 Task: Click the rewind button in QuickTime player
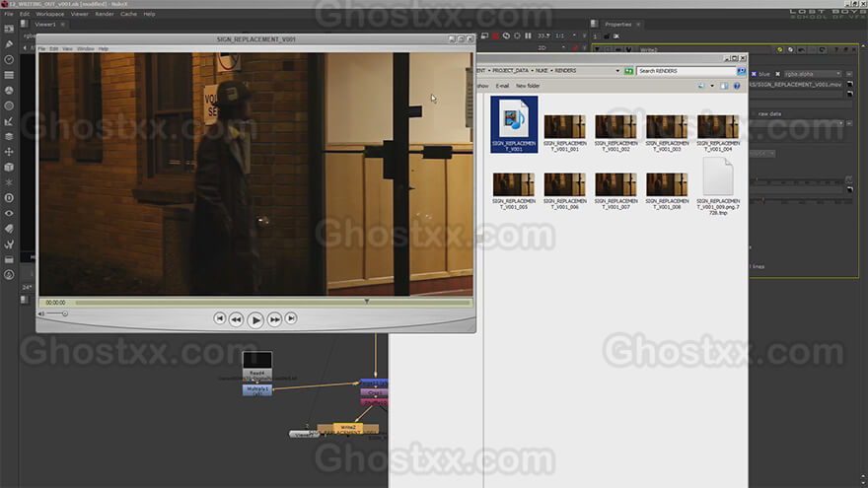tap(236, 319)
